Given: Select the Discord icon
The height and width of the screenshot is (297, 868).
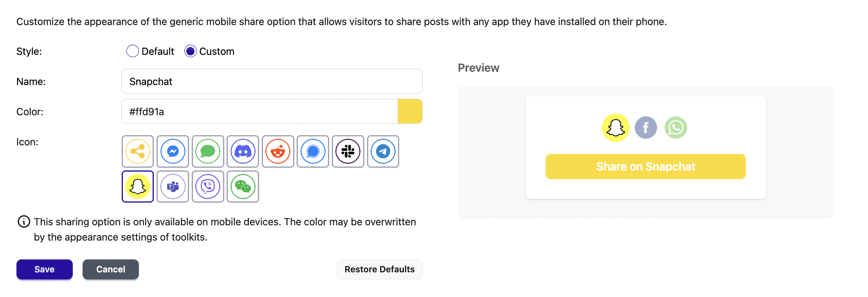Looking at the screenshot, I should coord(243,151).
